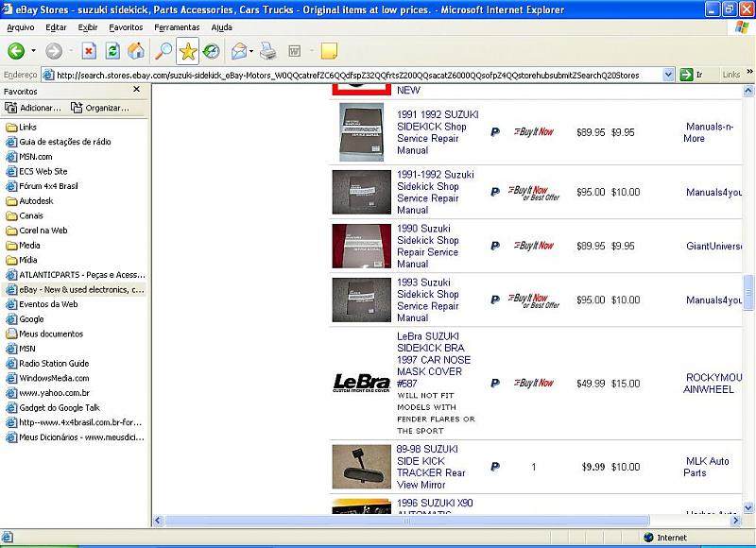756x548 pixels.
Task: Click the scroll down arrow of the page
Action: pos(747,507)
